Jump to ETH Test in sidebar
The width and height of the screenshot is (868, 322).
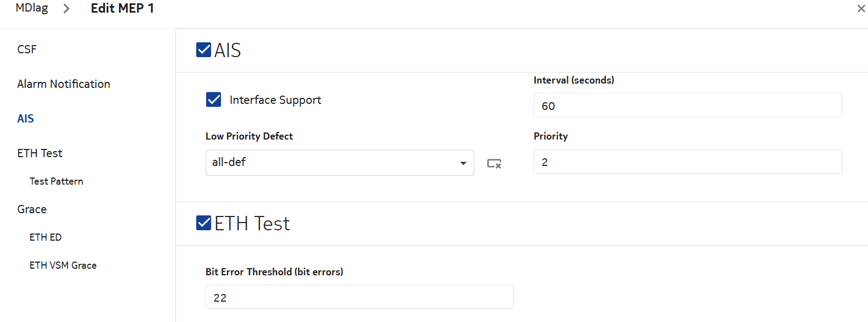40,153
